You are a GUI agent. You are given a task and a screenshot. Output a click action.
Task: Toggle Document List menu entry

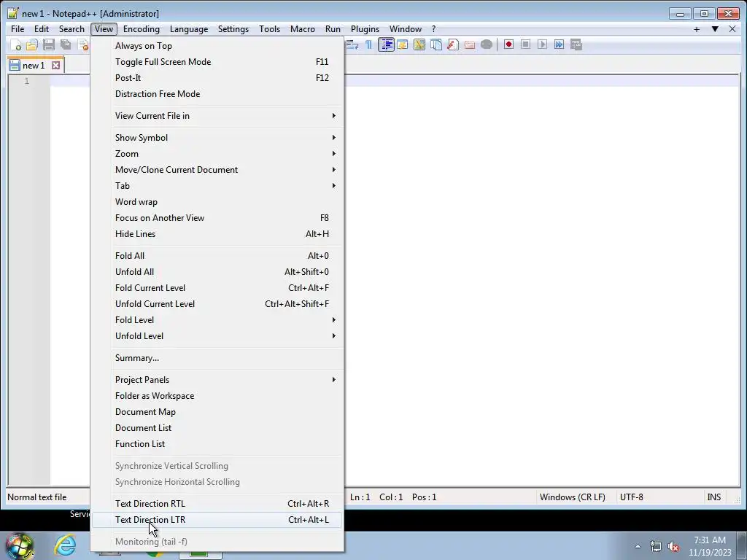(x=217, y=428)
